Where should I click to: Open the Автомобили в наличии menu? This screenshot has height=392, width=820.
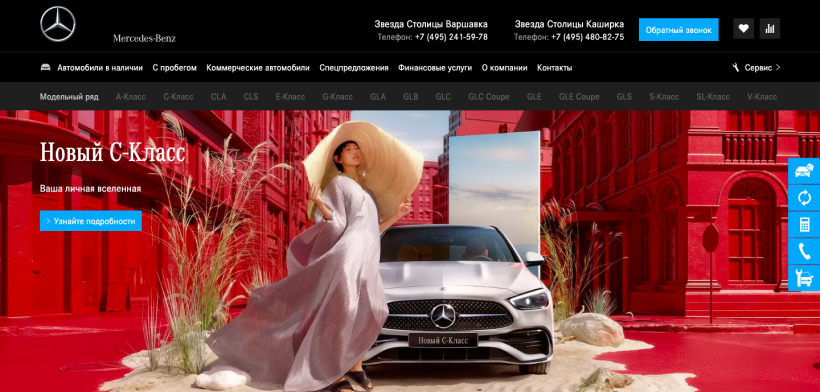(100, 68)
